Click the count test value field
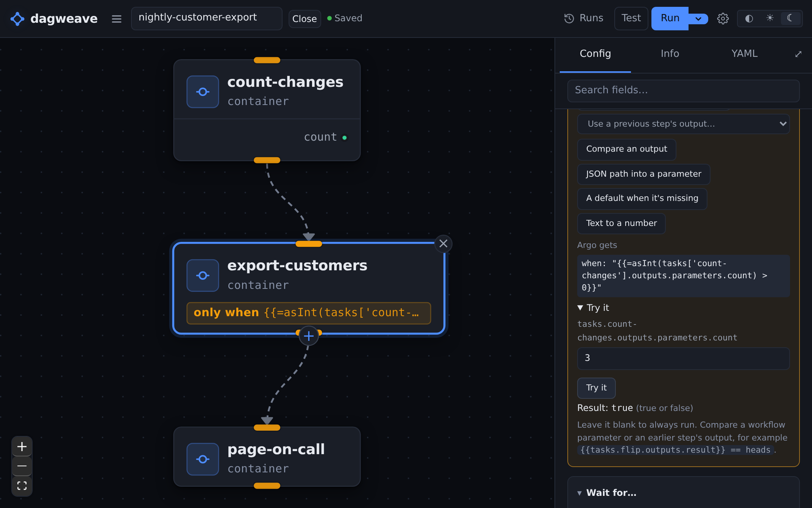Screen dimensions: 812x508 [x=683, y=358]
